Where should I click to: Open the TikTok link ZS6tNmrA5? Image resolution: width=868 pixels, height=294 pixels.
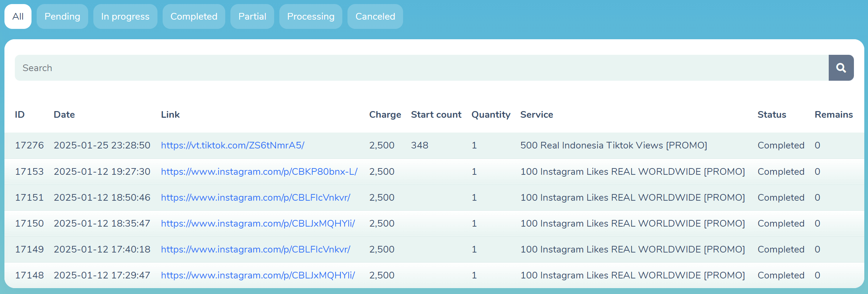click(x=232, y=145)
